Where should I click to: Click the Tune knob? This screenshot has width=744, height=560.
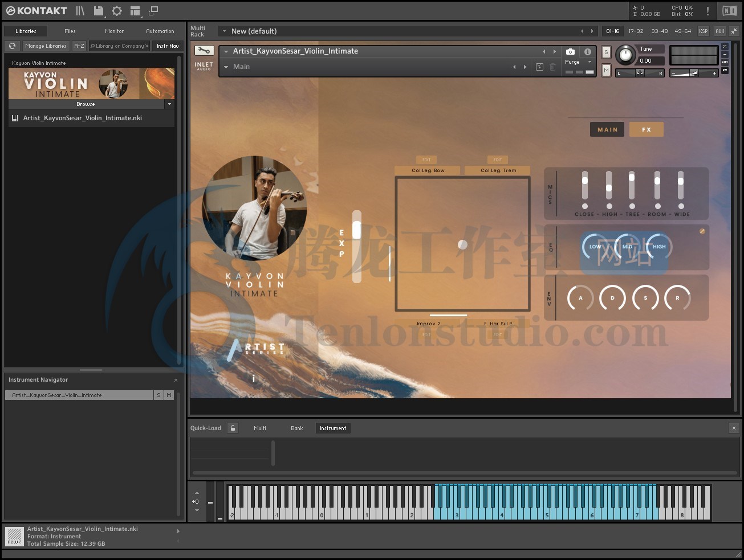(626, 55)
